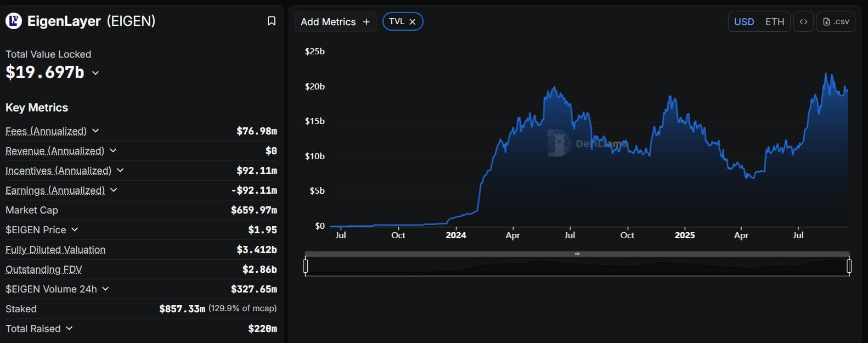Download chart data as .csv
Image resolution: width=868 pixels, height=343 pixels.
[x=836, y=21]
